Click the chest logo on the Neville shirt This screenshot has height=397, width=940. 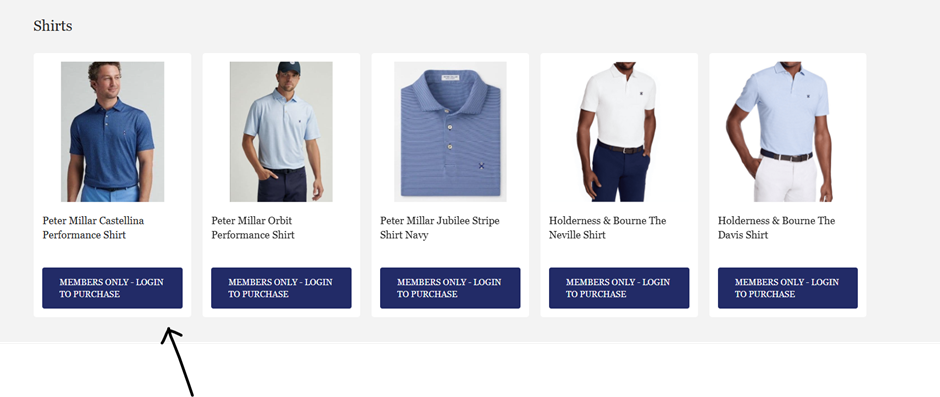[642, 93]
